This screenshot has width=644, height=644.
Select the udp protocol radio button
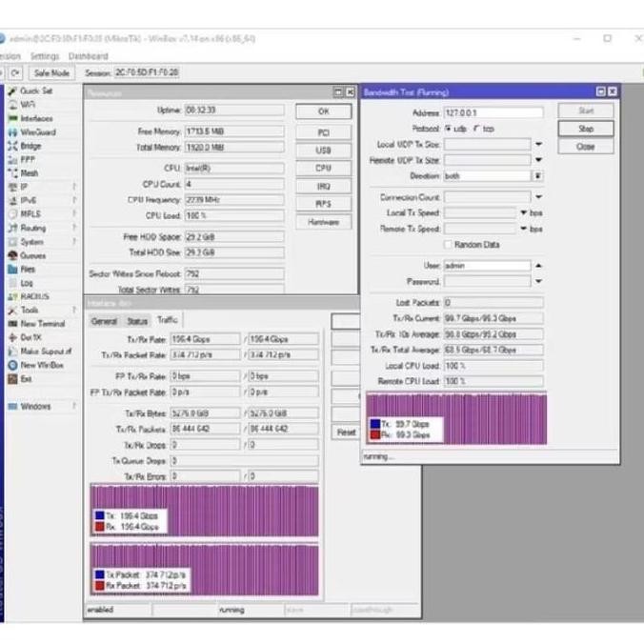pyautogui.click(x=449, y=129)
